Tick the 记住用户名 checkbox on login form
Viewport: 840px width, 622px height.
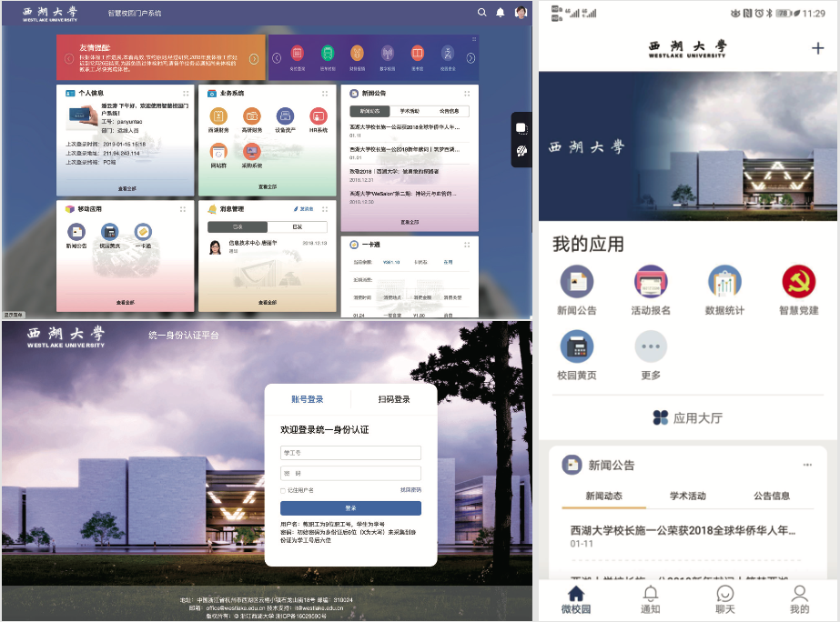pyautogui.click(x=283, y=490)
